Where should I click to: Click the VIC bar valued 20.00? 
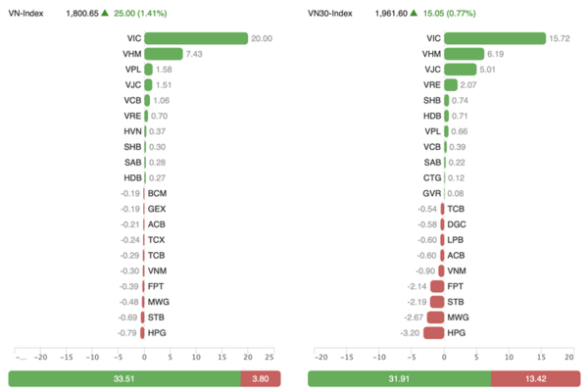click(x=196, y=38)
